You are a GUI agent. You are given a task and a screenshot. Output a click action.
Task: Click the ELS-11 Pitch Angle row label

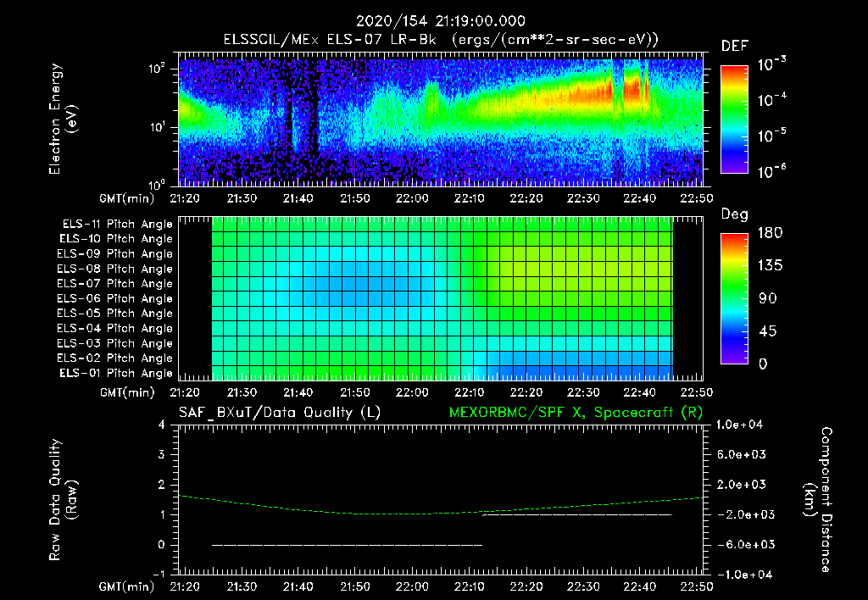(x=117, y=225)
